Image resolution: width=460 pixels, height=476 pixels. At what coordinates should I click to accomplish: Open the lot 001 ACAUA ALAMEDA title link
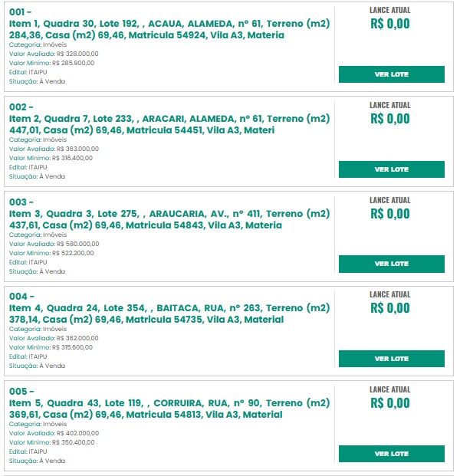click(x=169, y=30)
